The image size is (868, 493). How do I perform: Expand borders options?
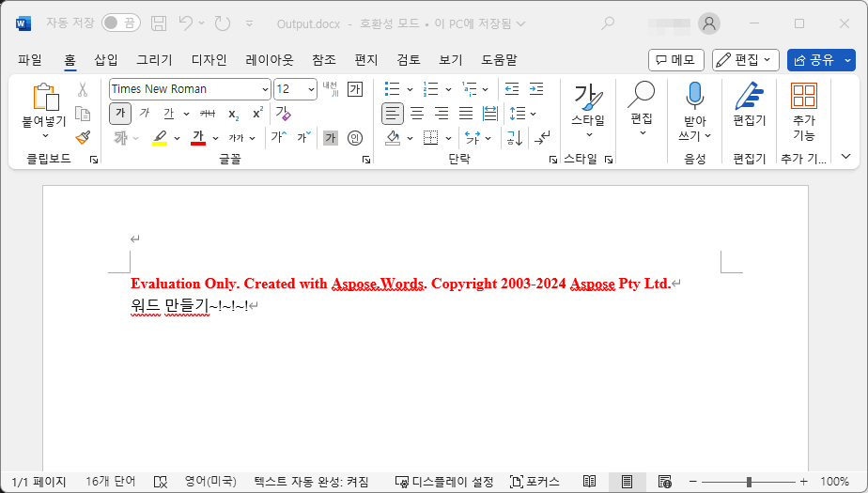pos(448,138)
